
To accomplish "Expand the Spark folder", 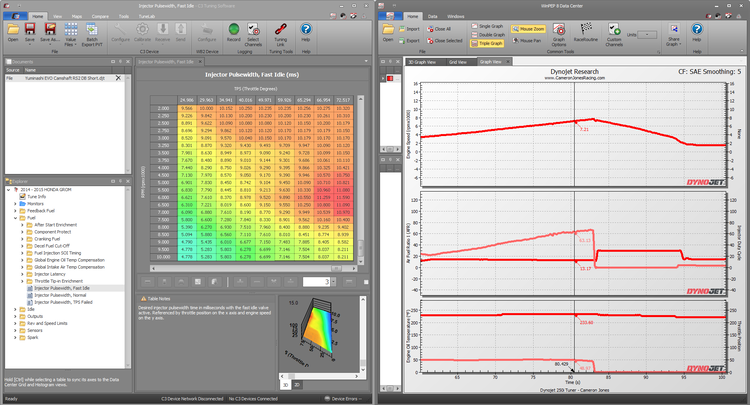I will pyautogui.click(x=15, y=338).
